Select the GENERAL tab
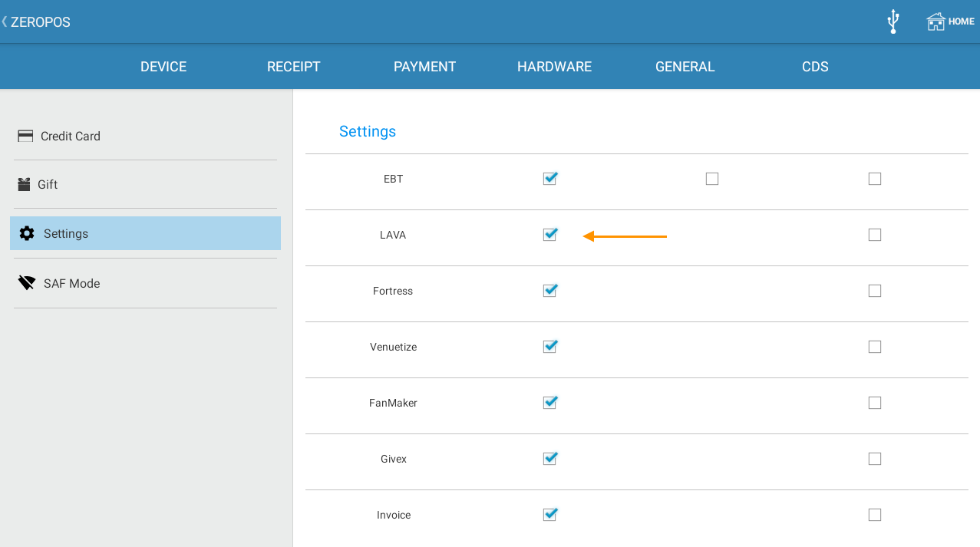 [x=685, y=66]
